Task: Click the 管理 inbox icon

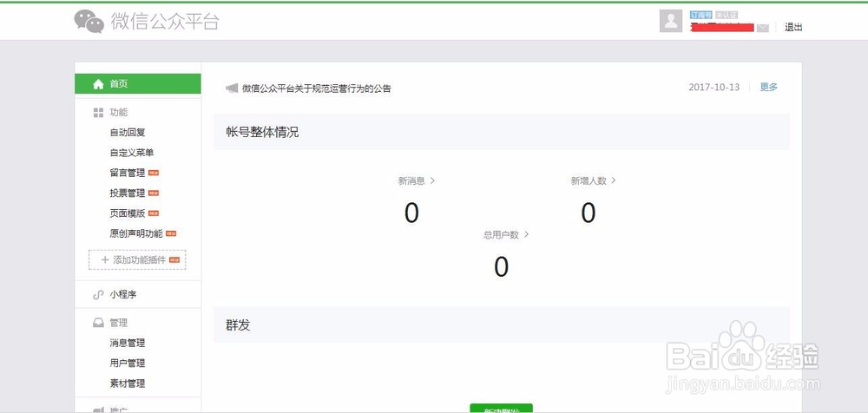Action: pyautogui.click(x=99, y=323)
